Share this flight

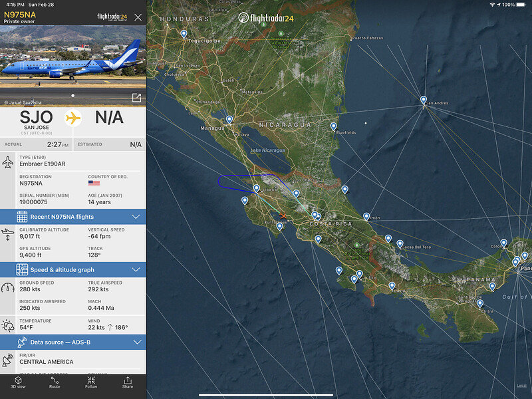(128, 382)
